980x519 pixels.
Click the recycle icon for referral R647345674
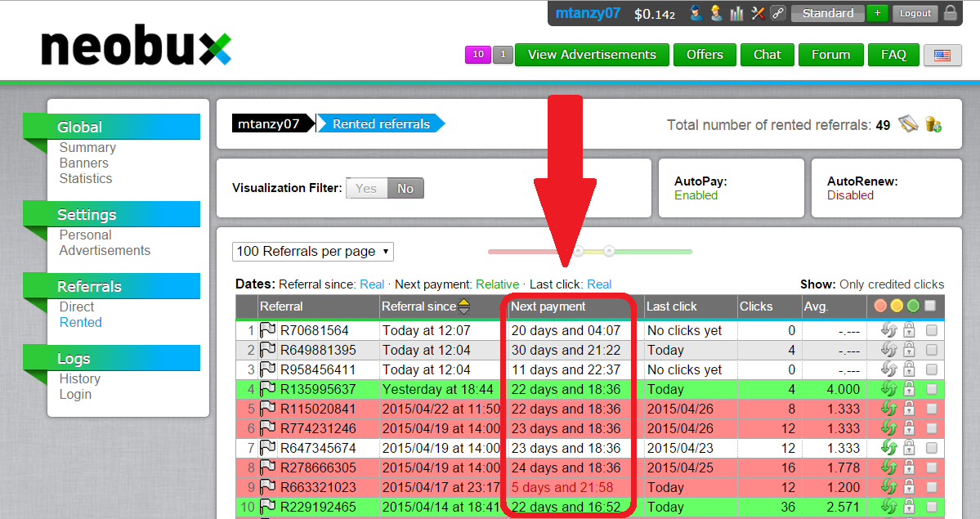[888, 448]
